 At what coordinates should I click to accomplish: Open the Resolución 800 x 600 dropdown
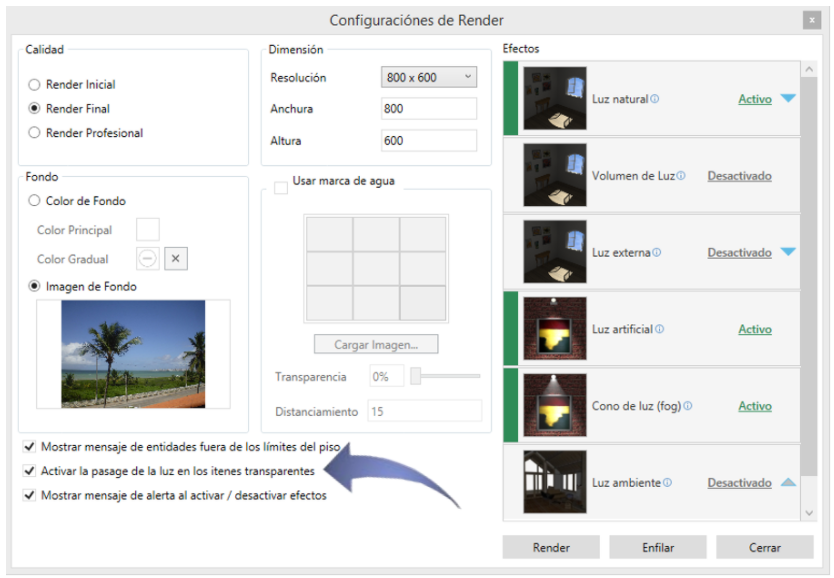(429, 77)
